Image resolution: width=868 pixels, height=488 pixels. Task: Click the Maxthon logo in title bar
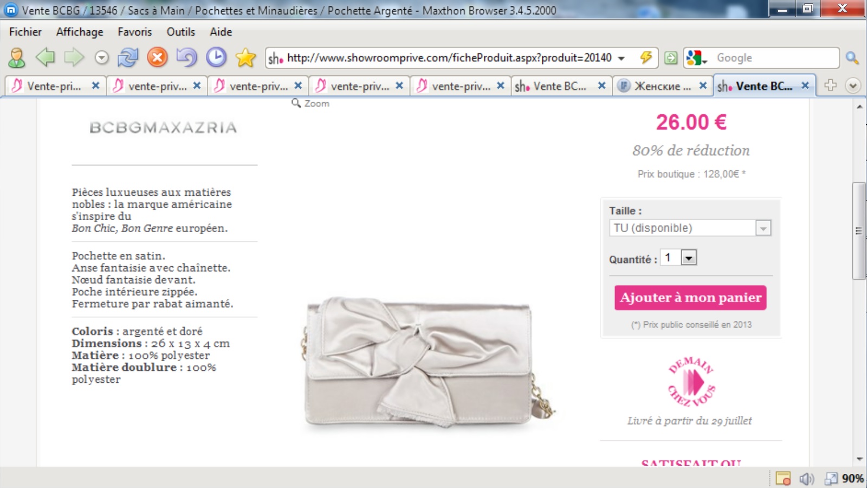pyautogui.click(x=11, y=9)
